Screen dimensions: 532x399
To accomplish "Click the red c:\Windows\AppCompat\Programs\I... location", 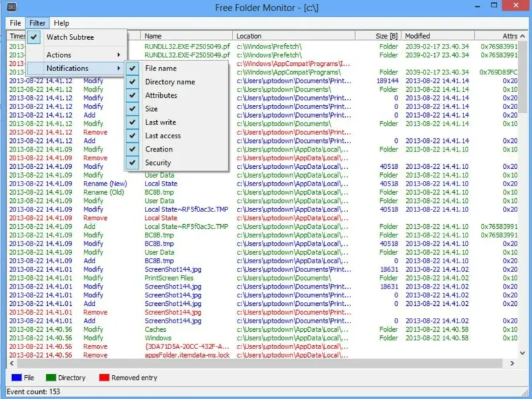I will [293, 64].
